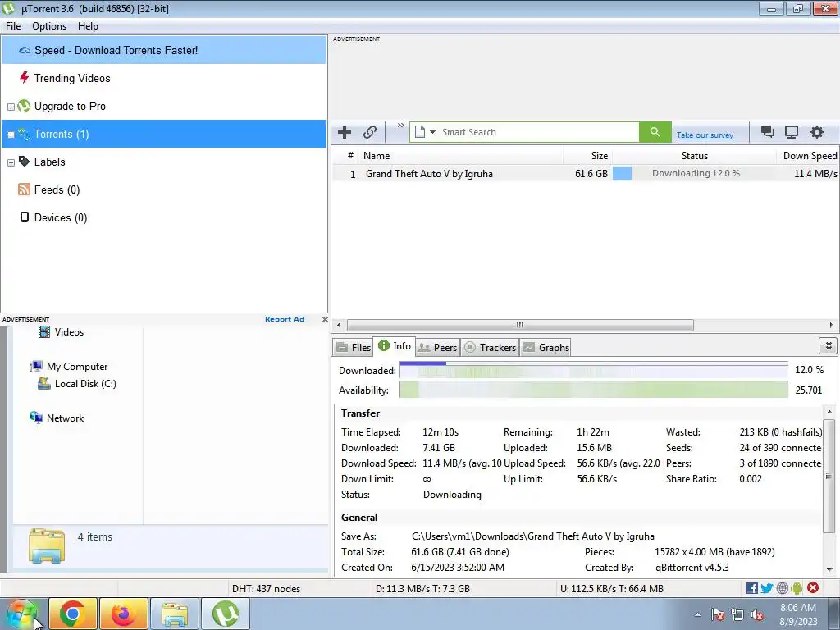Switch to the Files tab

[x=353, y=347]
